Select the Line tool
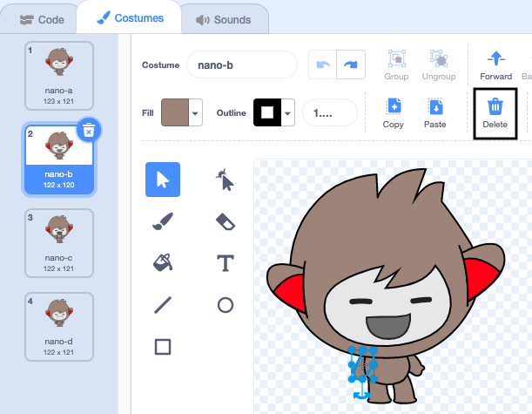This screenshot has height=414, width=532. [163, 305]
